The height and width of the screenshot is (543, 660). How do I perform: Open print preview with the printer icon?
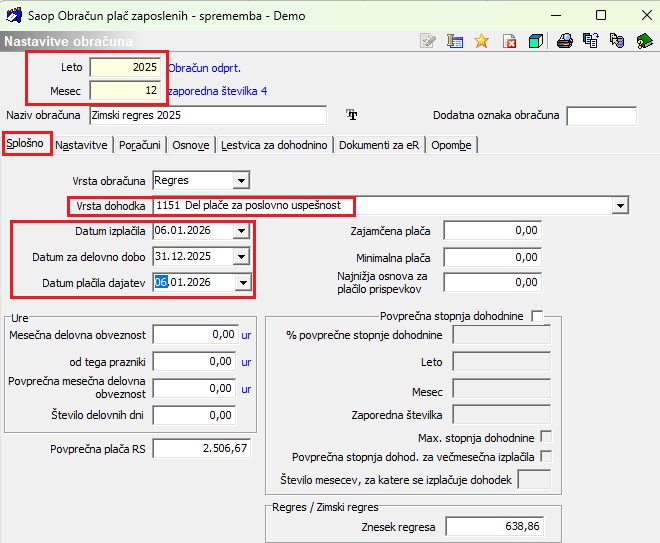564,41
